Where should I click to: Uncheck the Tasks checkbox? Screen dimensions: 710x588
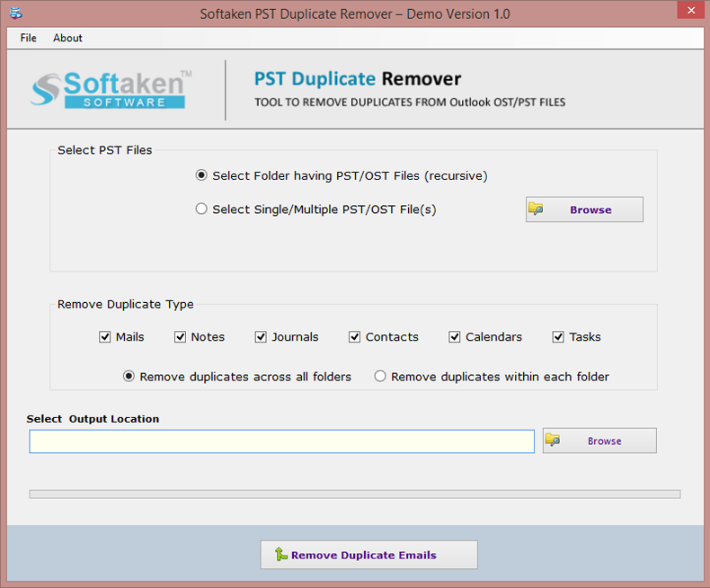pyautogui.click(x=558, y=337)
